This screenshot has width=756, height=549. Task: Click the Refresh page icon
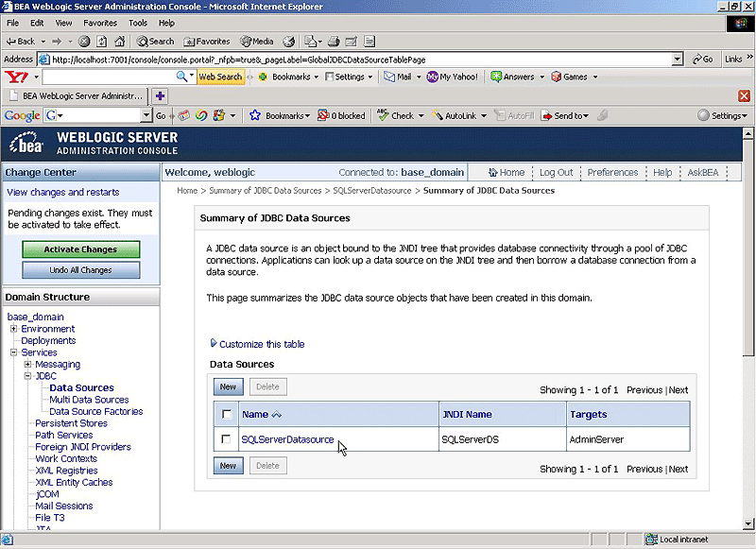click(102, 42)
